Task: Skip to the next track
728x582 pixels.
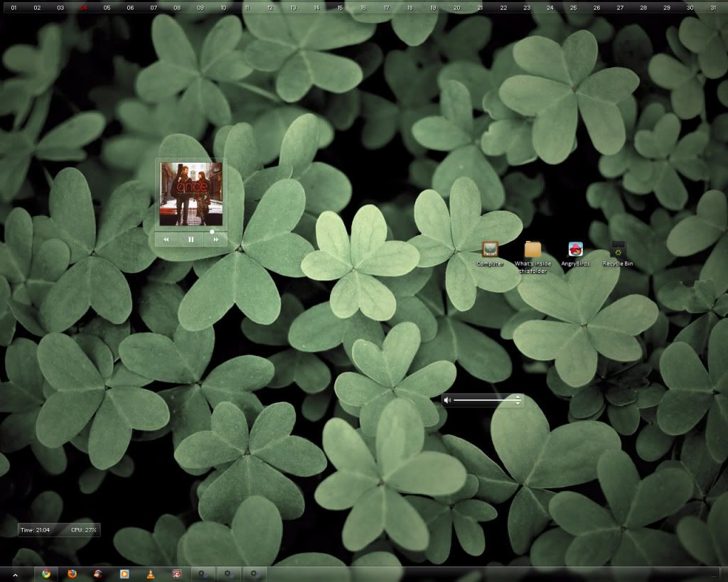Action: tap(215, 239)
